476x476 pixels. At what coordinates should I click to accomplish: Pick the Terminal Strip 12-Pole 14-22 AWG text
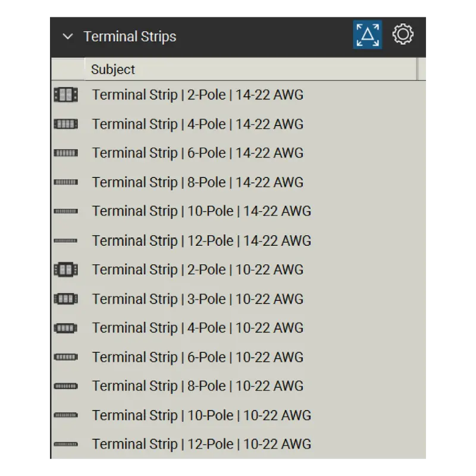202,241
